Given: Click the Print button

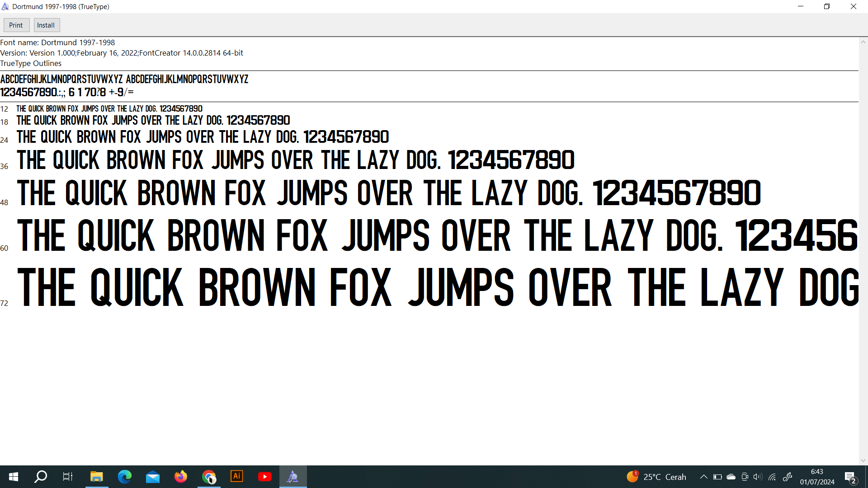Looking at the screenshot, I should (16, 25).
